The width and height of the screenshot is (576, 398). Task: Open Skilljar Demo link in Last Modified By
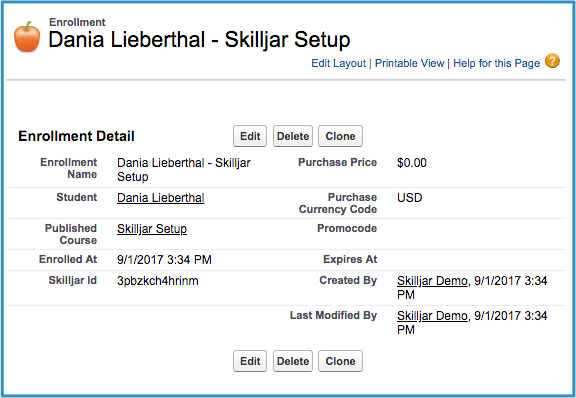[432, 316]
